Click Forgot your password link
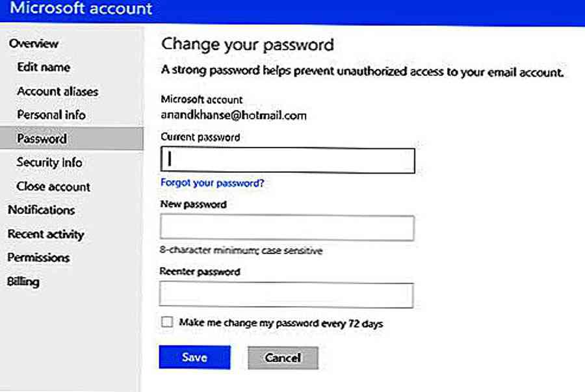585x392 pixels. tap(212, 183)
